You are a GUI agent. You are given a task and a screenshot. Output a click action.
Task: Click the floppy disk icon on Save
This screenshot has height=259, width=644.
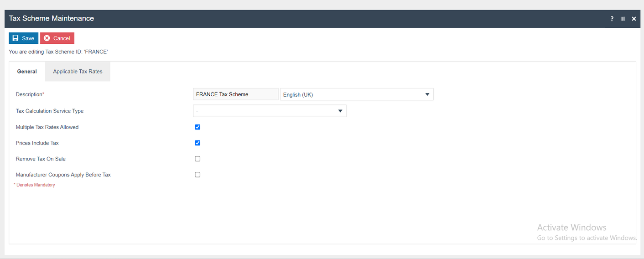tap(16, 38)
